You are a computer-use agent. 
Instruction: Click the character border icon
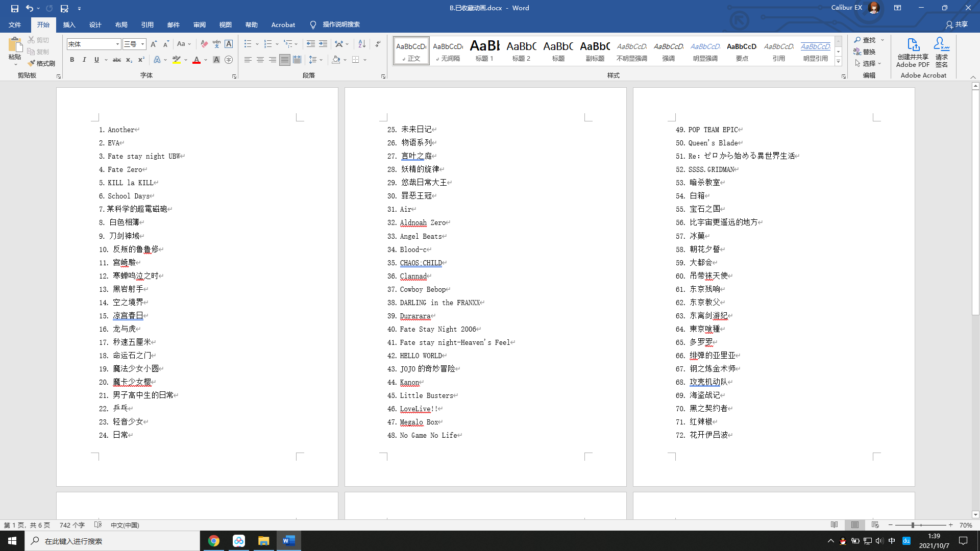click(x=229, y=44)
